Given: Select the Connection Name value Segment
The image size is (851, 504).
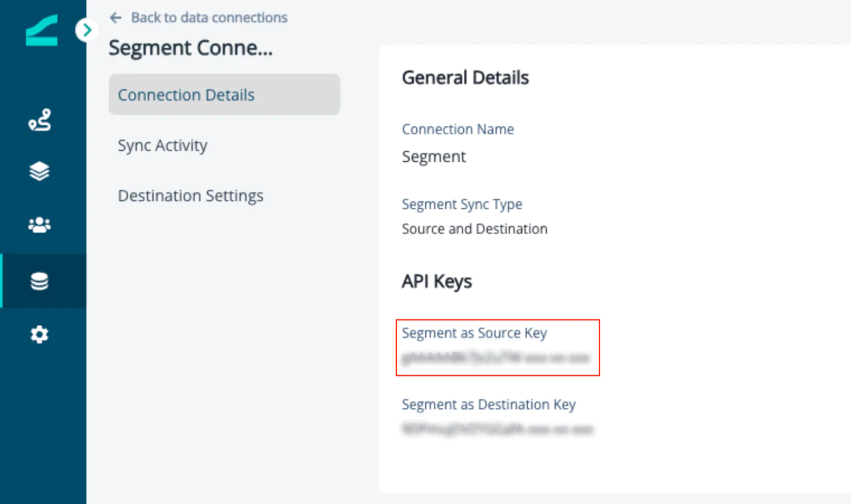Looking at the screenshot, I should (434, 156).
